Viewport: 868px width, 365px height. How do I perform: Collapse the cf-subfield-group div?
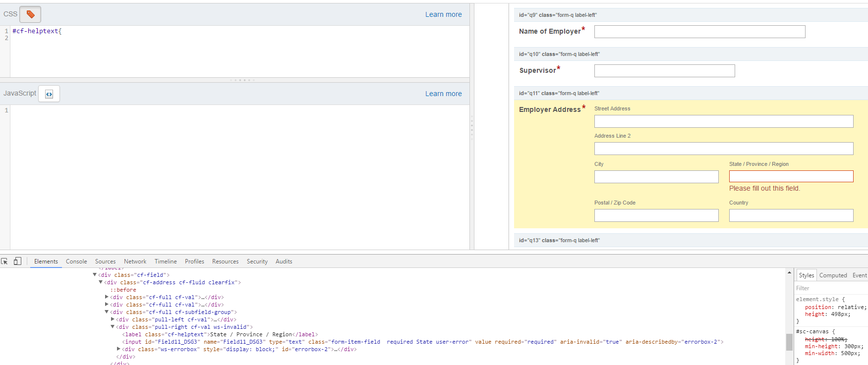coord(107,312)
